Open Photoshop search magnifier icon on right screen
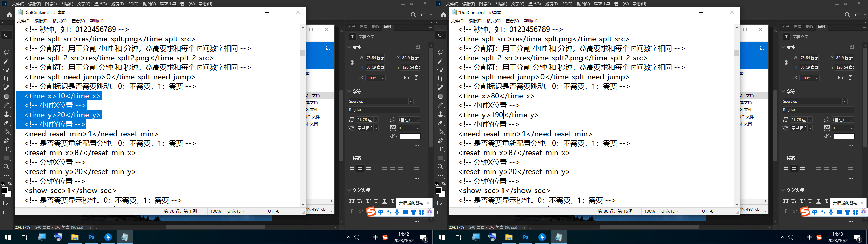868x244 pixels. click(847, 15)
